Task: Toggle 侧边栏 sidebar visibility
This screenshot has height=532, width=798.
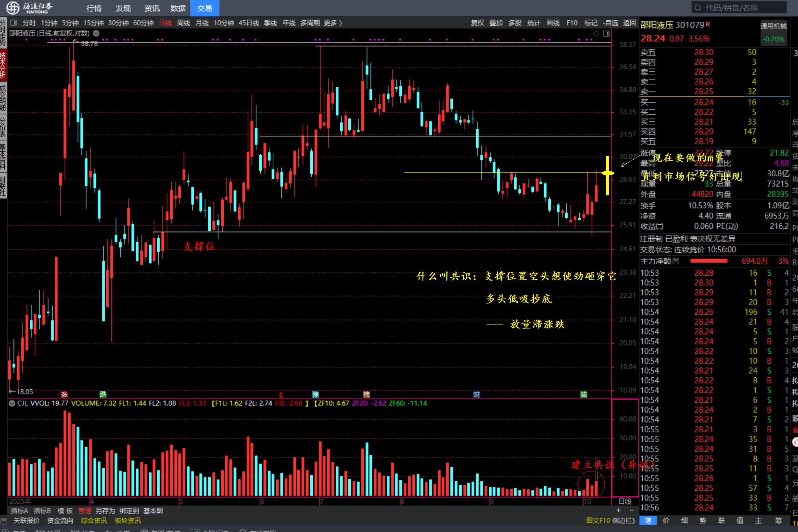Action: [623, 520]
